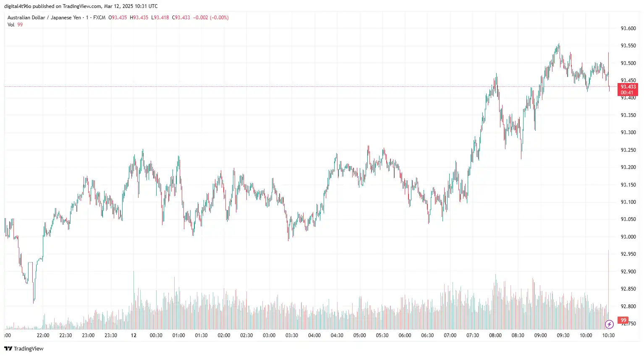
Task: Click the 93.500 price axis label
Action: click(x=628, y=63)
